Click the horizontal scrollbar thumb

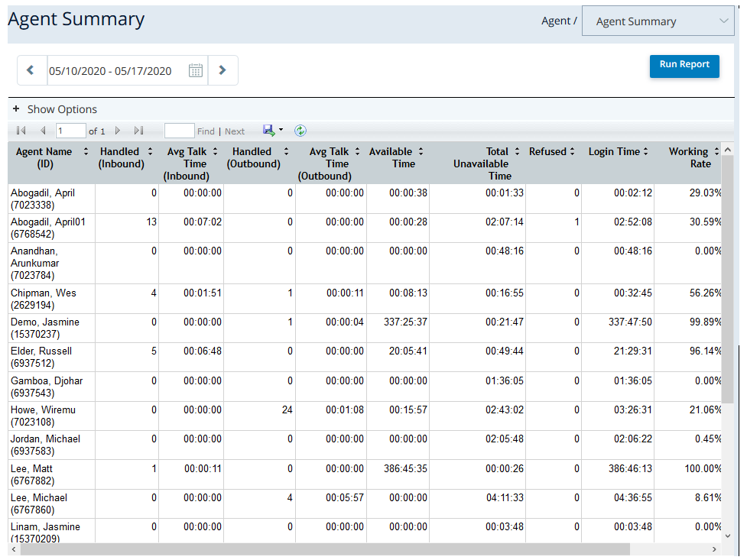pyautogui.click(x=325, y=549)
